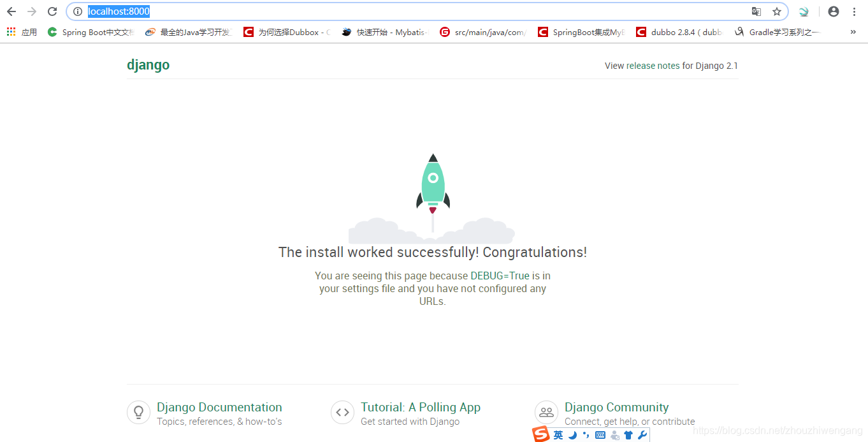Bookmark this page with the star icon
Screen dimensions: 868x442
coord(777,11)
